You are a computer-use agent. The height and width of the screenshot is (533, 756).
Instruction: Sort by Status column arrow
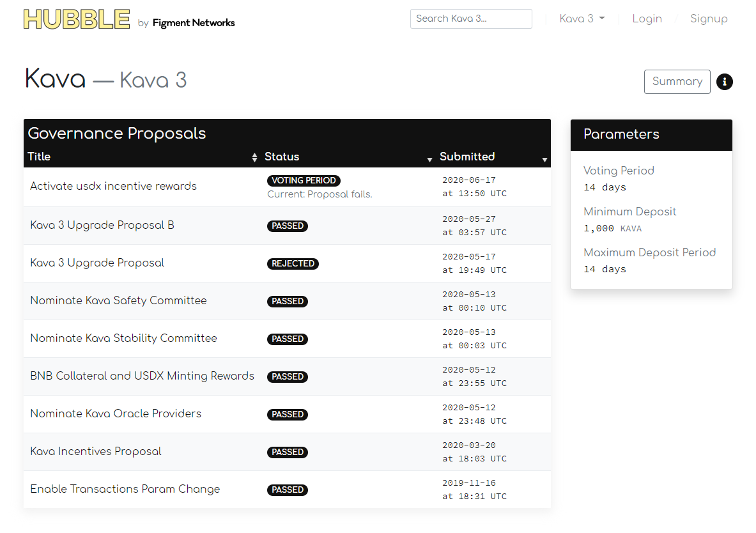point(429,160)
